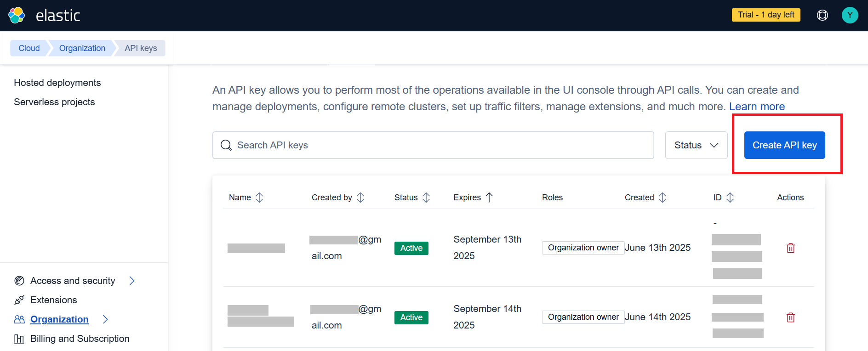The width and height of the screenshot is (868, 351).
Task: Delete the key expiring September 13th
Action: (791, 248)
